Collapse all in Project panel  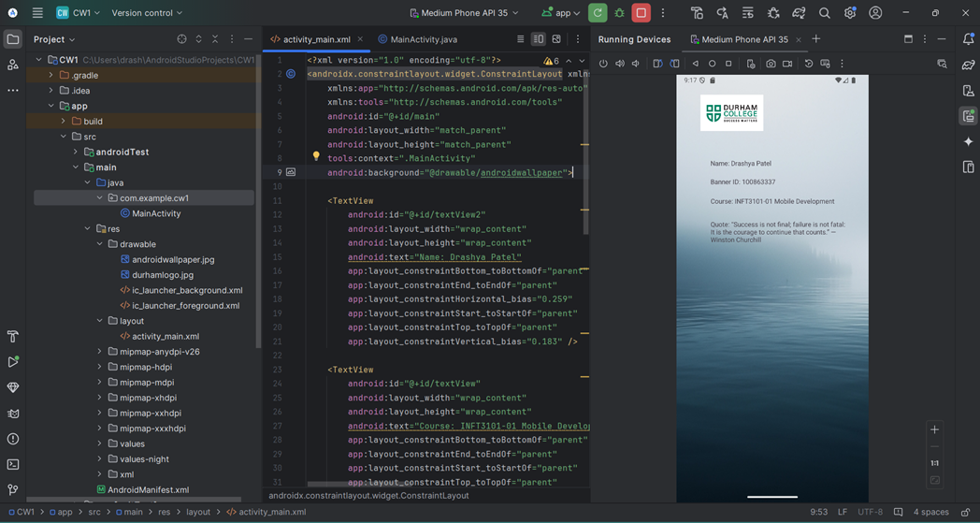[x=215, y=38]
